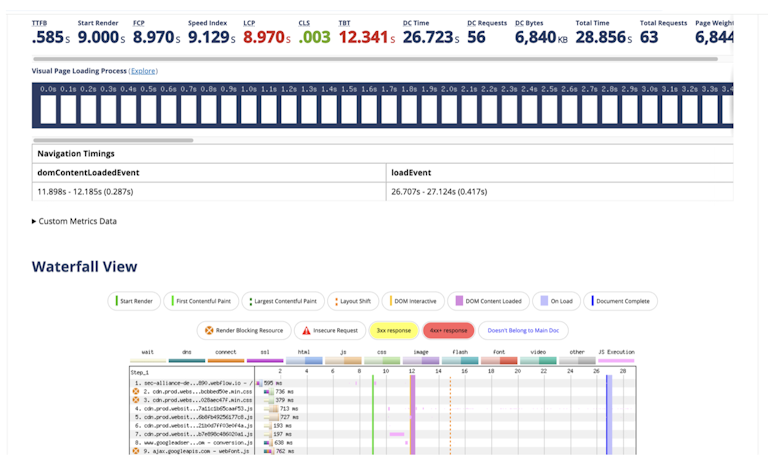Click the Insecure Request warning triangle icon

(305, 330)
